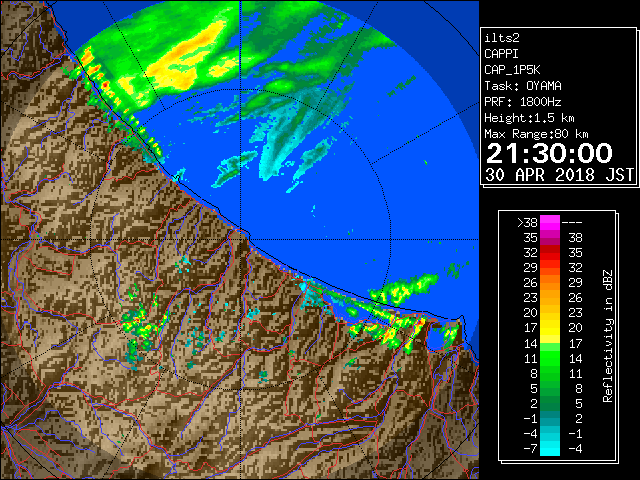Screen dimensions: 640x480
Task: Click the 'Task: OYAMA' line
Action: coord(523,86)
